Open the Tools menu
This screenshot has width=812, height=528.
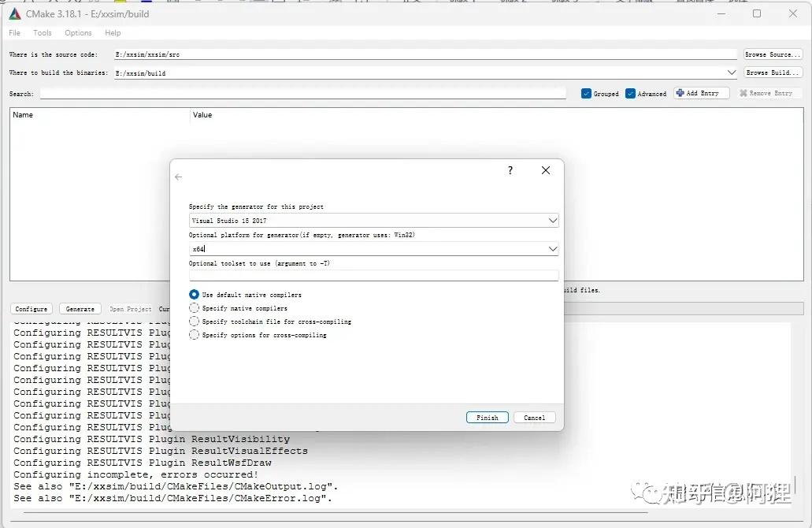tap(42, 32)
